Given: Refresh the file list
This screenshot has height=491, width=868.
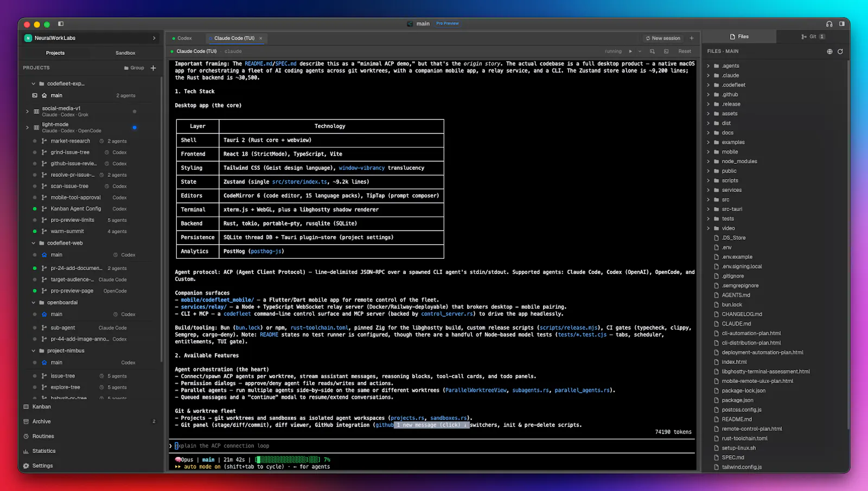Looking at the screenshot, I should (840, 52).
